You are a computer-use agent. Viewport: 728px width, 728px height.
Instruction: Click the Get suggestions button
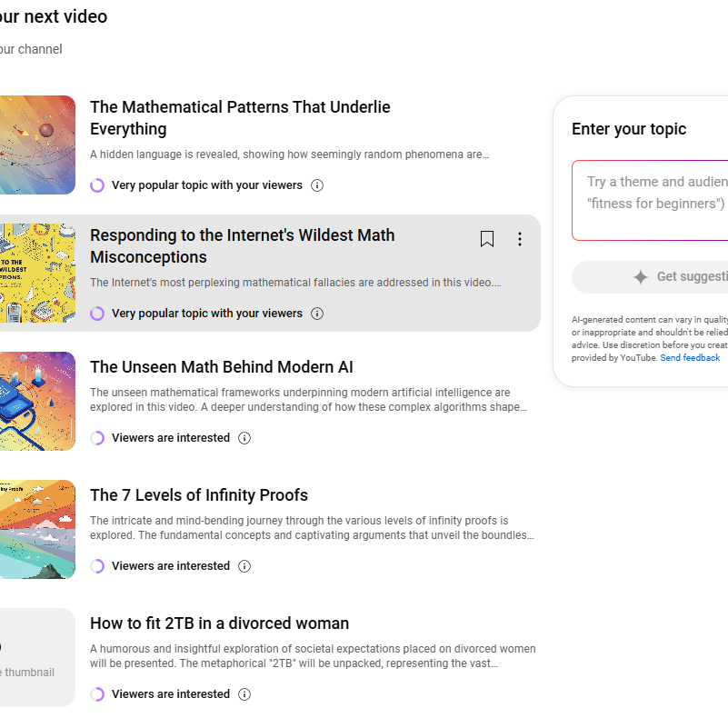point(650,276)
